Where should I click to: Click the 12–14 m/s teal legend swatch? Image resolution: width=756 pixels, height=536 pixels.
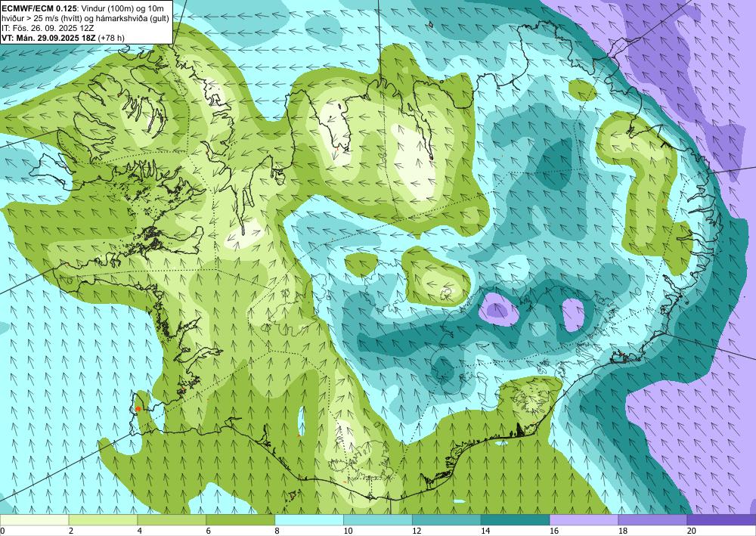447,519
